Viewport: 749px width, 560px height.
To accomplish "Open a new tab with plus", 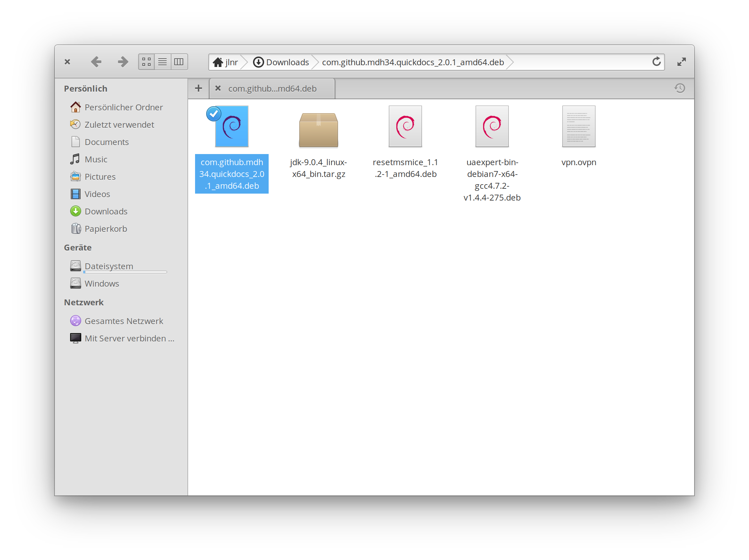I will [198, 88].
